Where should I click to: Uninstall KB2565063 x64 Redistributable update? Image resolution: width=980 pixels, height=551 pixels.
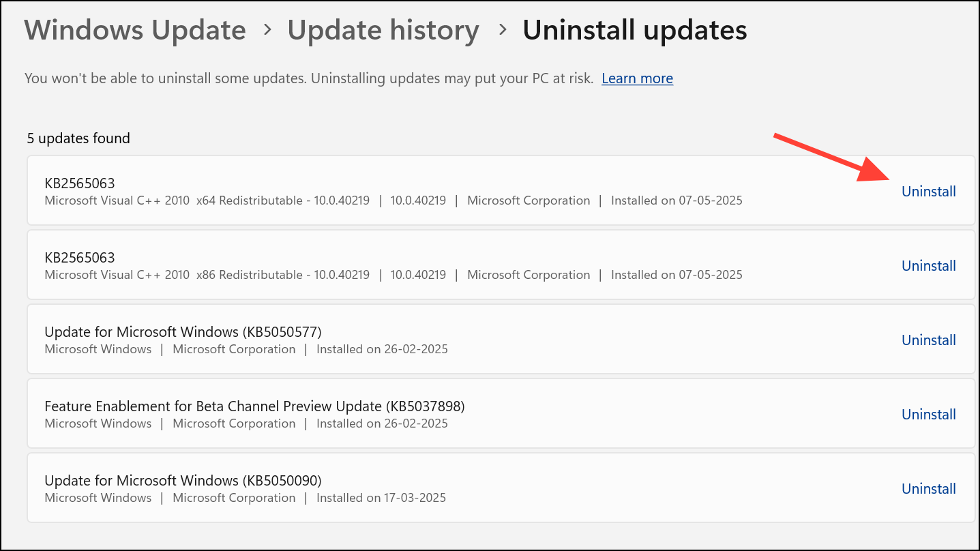tap(929, 192)
